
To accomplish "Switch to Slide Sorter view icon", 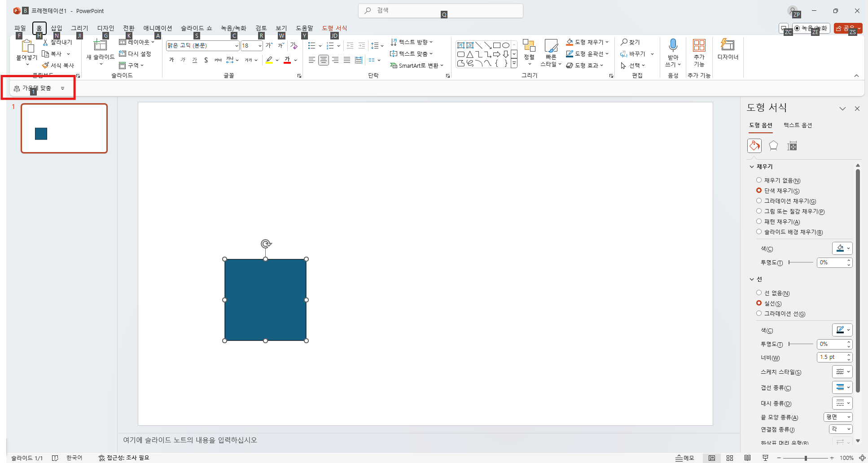I will point(730,458).
